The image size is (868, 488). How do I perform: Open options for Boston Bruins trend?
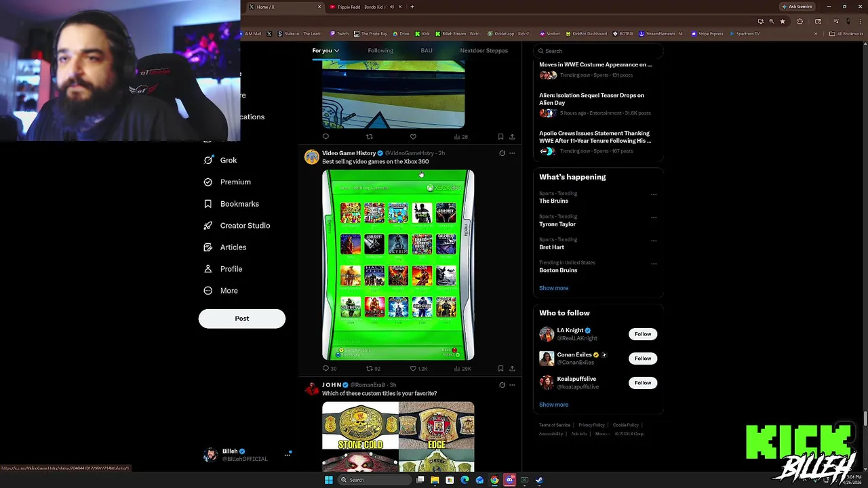click(x=654, y=264)
